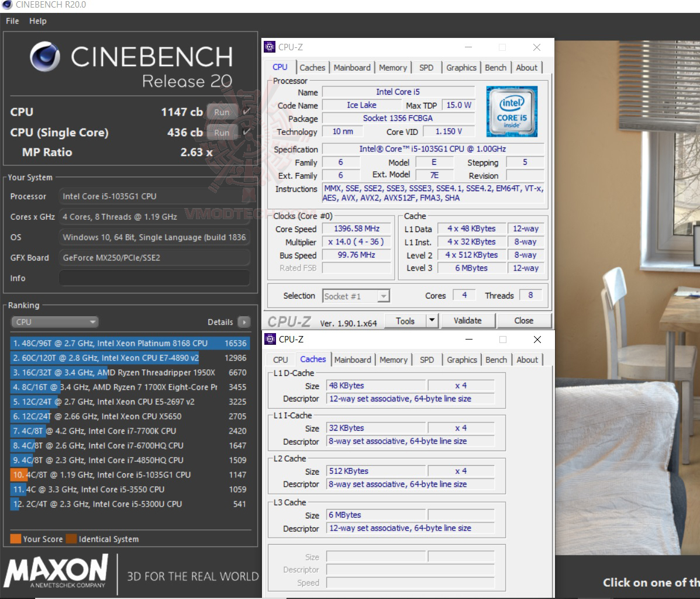Switch to the Mainboard tab in the upper CPU-Z window
Viewport: 700px width, 599px height.
point(352,68)
